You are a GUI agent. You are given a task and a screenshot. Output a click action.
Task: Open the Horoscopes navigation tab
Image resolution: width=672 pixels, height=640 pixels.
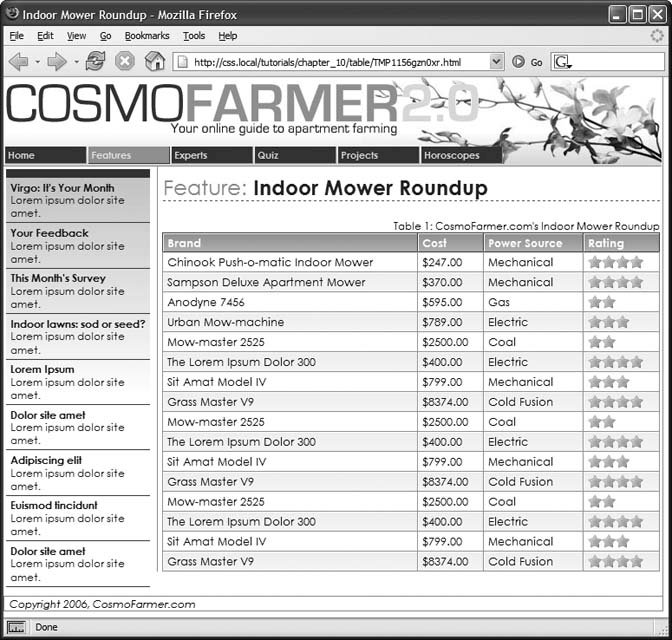462,155
